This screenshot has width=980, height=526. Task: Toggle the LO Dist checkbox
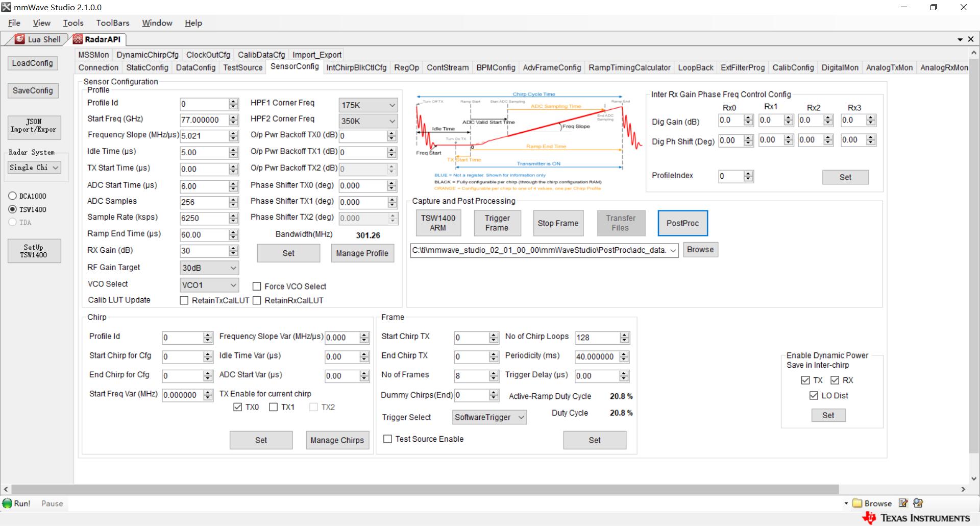pyautogui.click(x=814, y=396)
